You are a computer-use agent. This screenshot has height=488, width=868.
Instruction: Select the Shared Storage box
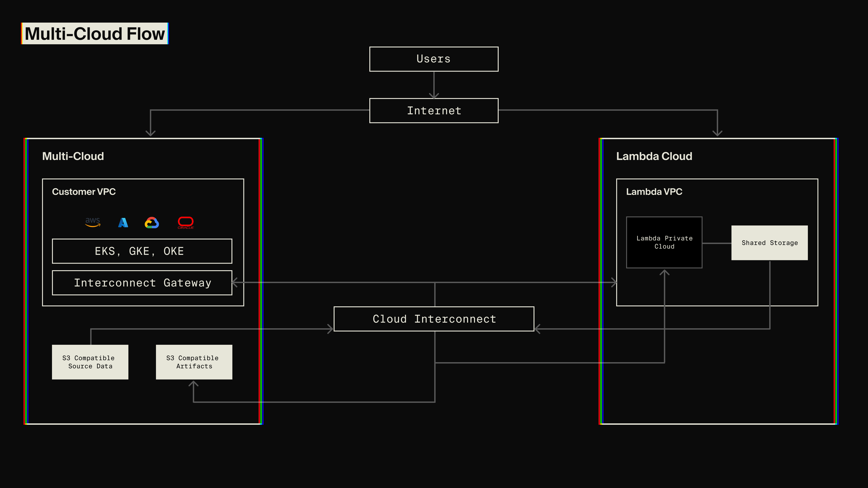770,242
